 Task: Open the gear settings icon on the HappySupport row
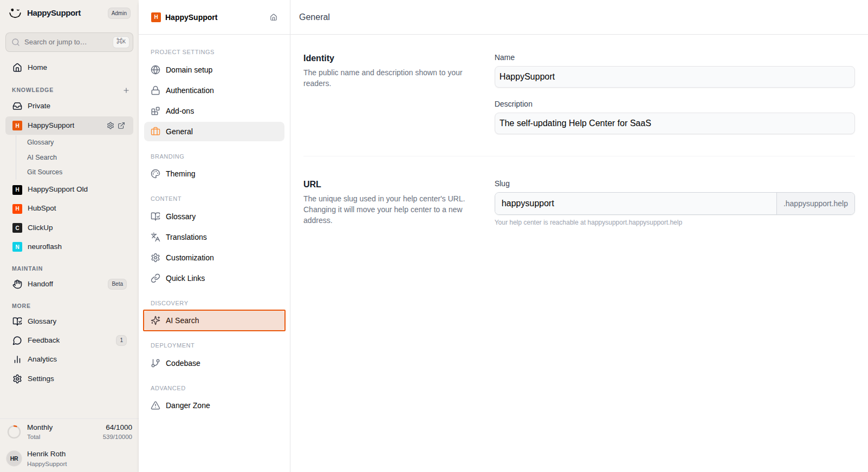(x=111, y=126)
